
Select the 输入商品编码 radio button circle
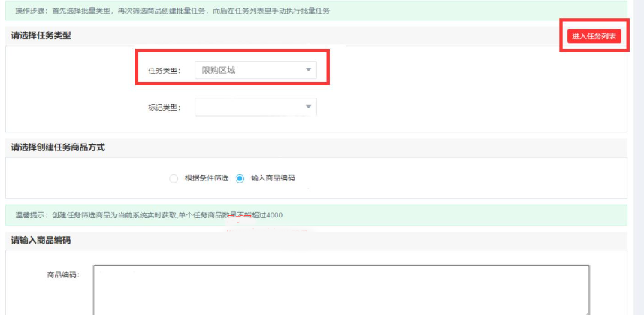[240, 178]
